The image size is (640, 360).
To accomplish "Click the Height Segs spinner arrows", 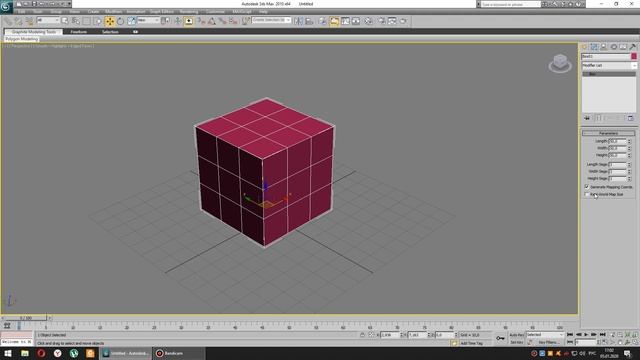I will tap(629, 179).
